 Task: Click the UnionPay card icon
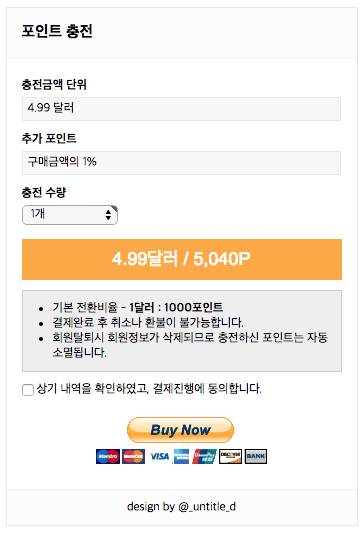click(x=204, y=456)
